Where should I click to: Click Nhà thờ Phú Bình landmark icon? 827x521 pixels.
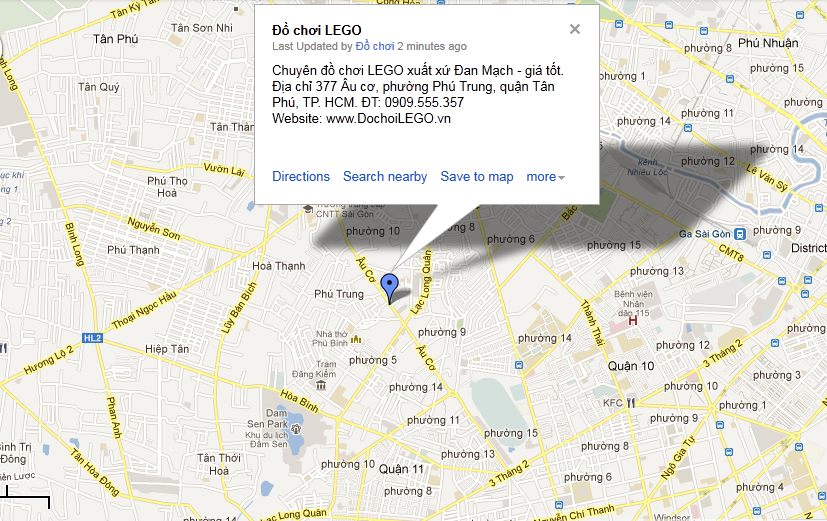pyautogui.click(x=356, y=339)
